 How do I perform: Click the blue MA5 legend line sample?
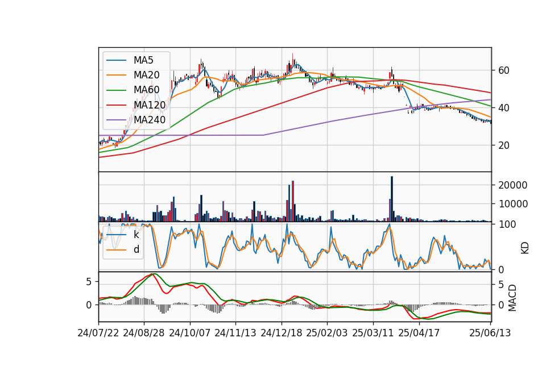[116, 61]
